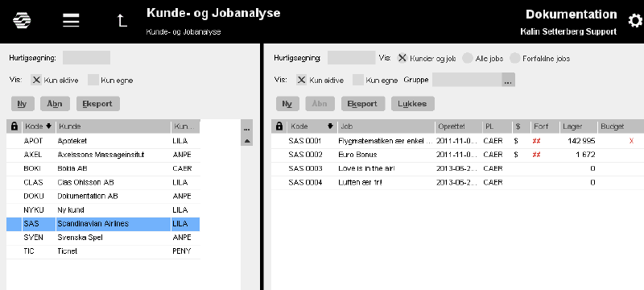Click the Kunde column header
The image size is (644, 290).
(x=114, y=126)
